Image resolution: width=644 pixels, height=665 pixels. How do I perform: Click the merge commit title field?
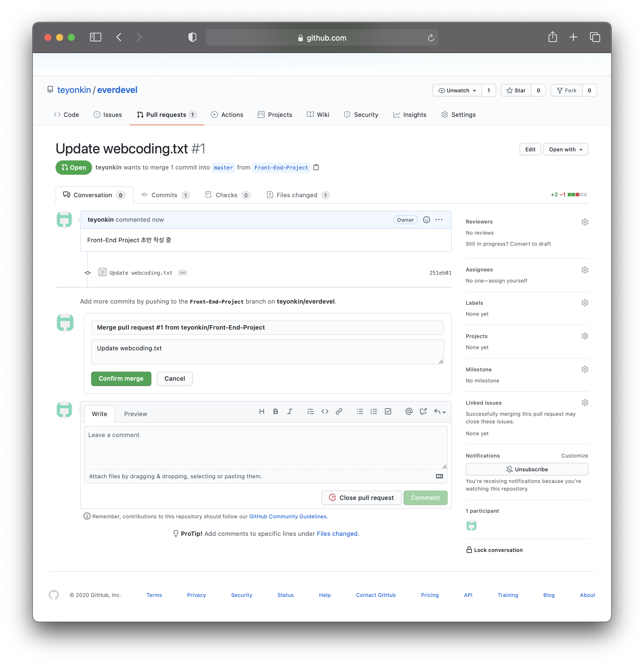click(x=267, y=328)
